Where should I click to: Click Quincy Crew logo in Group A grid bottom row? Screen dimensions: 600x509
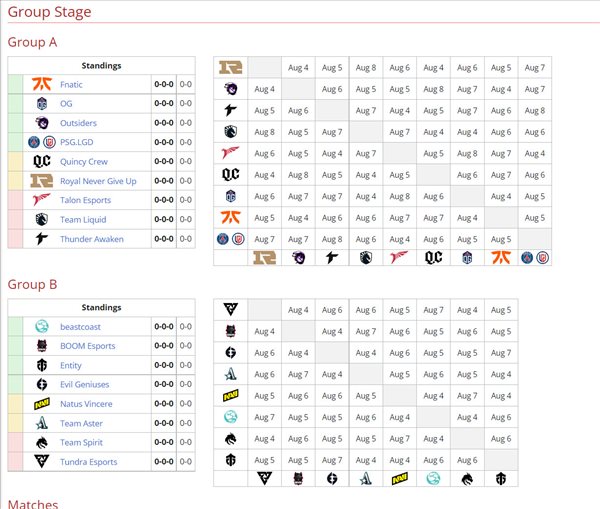pos(434,258)
